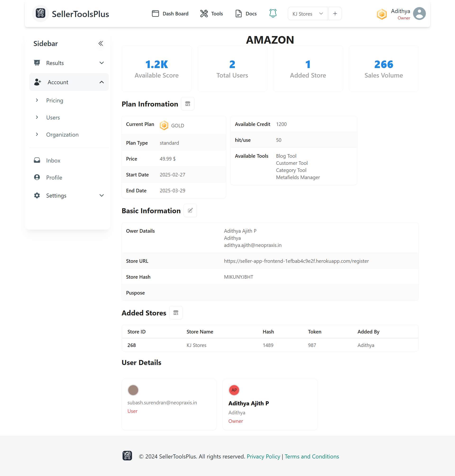Viewport: 455px width, 476px height.
Task: Click the Store Name column header
Action: [200, 332]
